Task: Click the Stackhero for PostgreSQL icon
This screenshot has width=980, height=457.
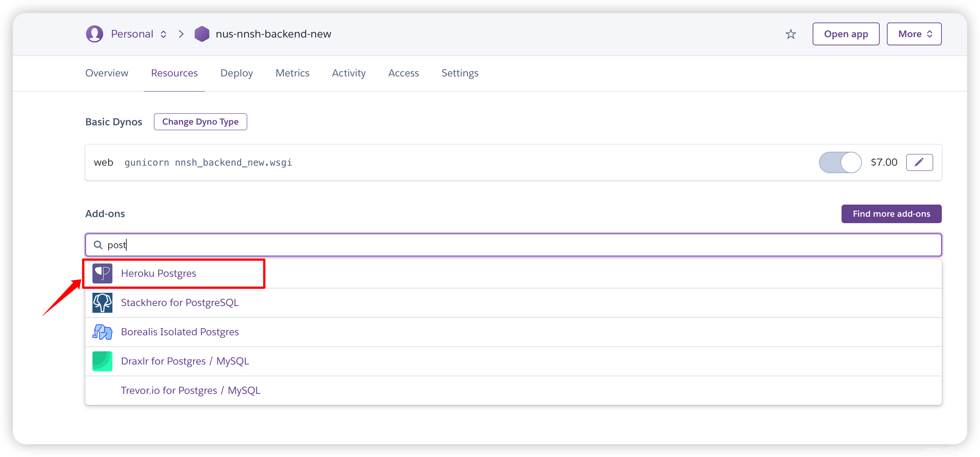Action: (102, 302)
